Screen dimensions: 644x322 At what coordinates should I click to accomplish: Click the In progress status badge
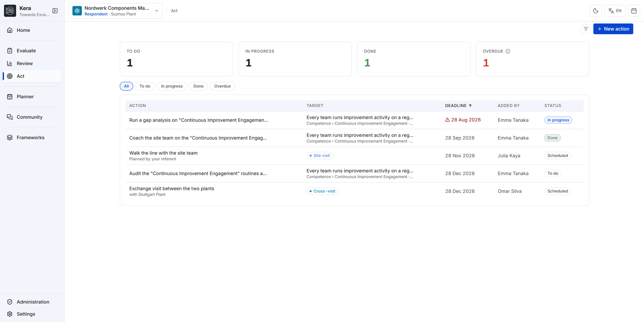(558, 120)
